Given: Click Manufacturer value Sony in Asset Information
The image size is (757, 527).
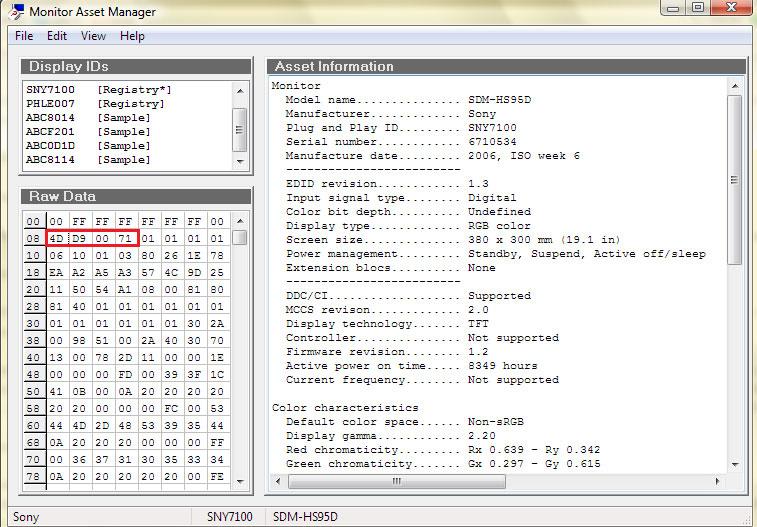Looking at the screenshot, I should [482, 114].
